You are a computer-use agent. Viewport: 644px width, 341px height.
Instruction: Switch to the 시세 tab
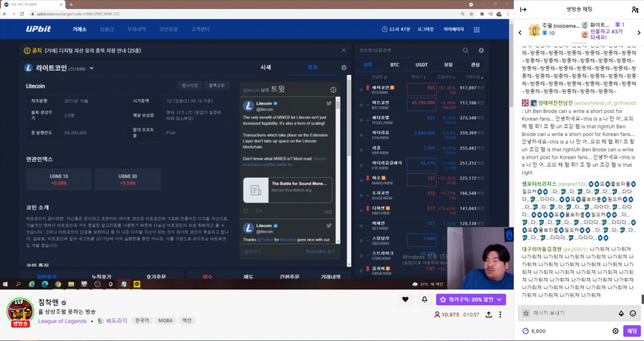point(266,67)
